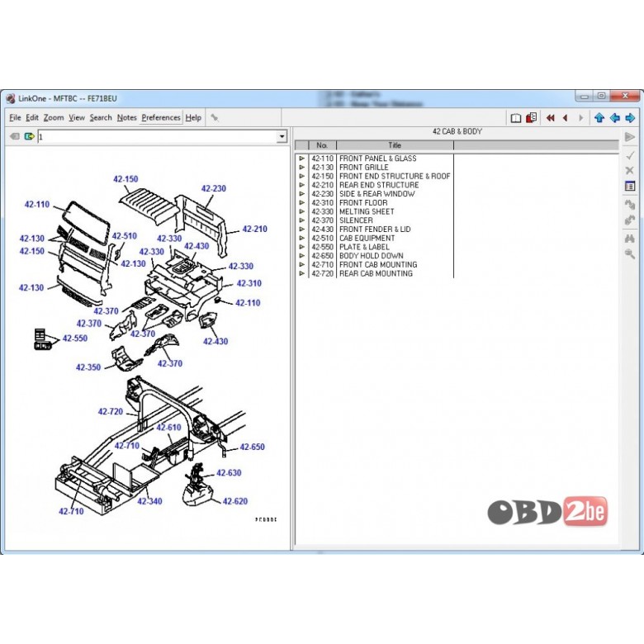644x644 pixels.
Task: Open the File menu
Action: pyautogui.click(x=15, y=117)
